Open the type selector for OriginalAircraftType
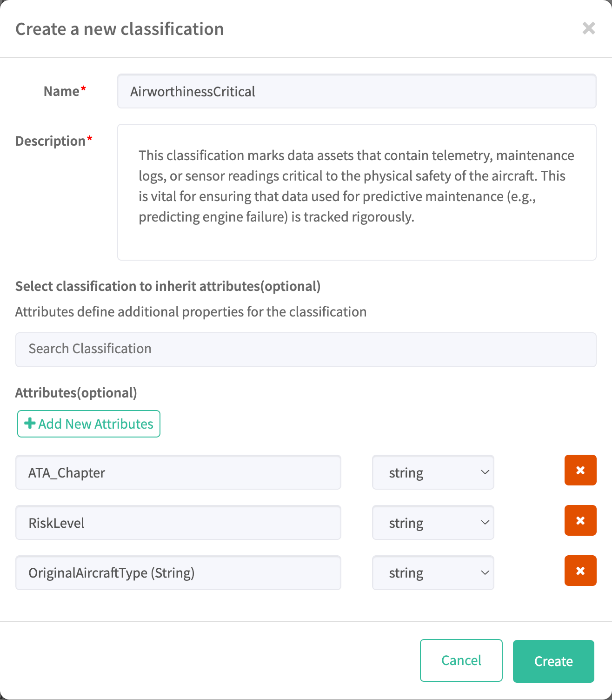The height and width of the screenshot is (700, 612). [x=432, y=572]
